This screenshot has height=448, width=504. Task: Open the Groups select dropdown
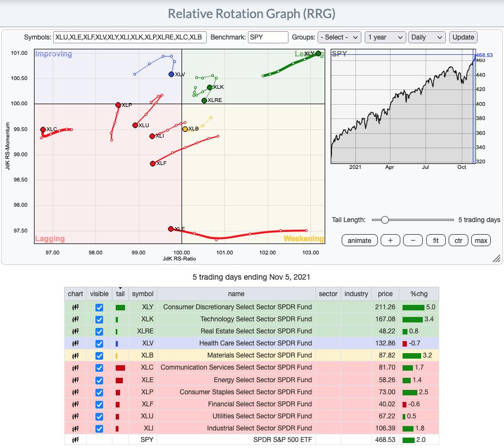click(x=339, y=37)
